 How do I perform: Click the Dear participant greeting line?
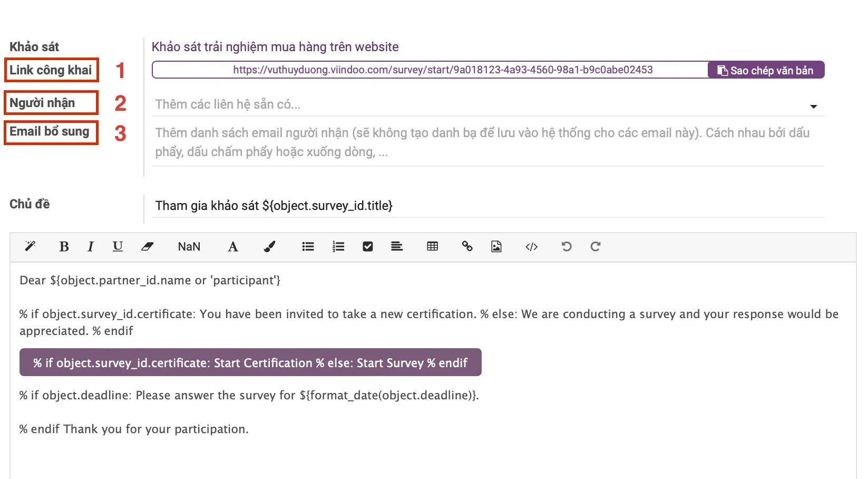pyautogui.click(x=150, y=280)
